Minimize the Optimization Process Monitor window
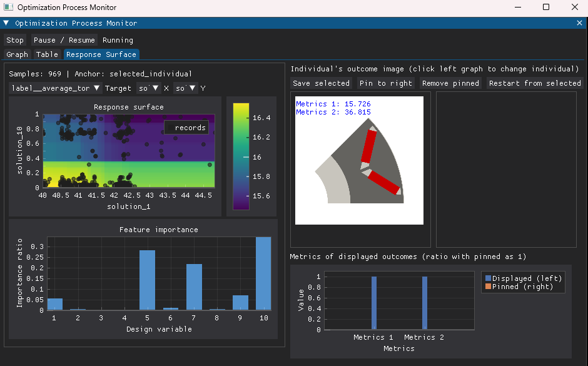 tap(518, 7)
